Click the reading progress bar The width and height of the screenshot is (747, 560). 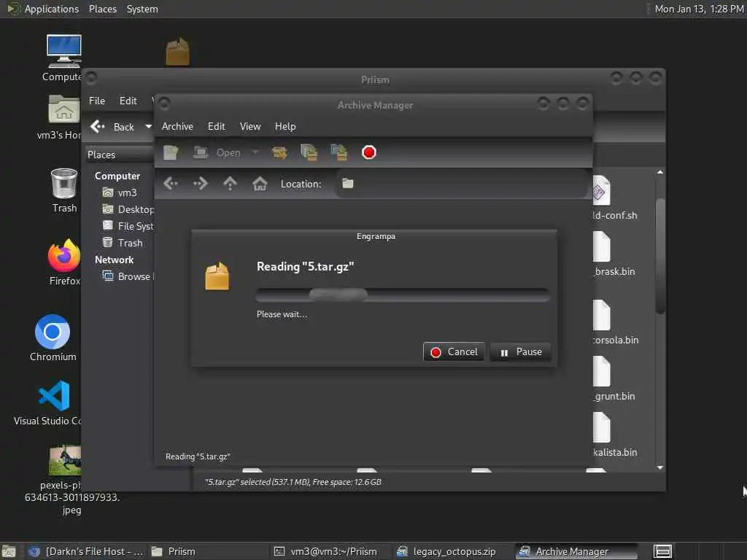pos(403,295)
